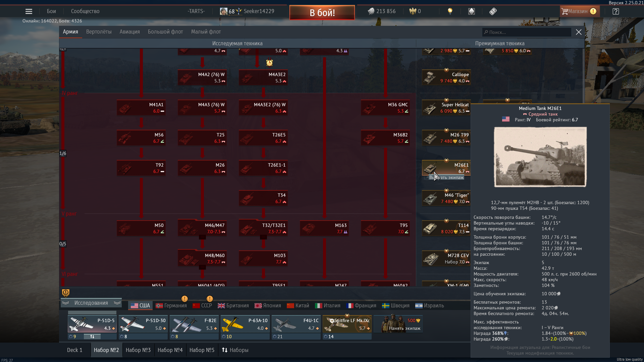Select the premium Calliope tank
The width and height of the screenshot is (644, 362).
(x=446, y=77)
